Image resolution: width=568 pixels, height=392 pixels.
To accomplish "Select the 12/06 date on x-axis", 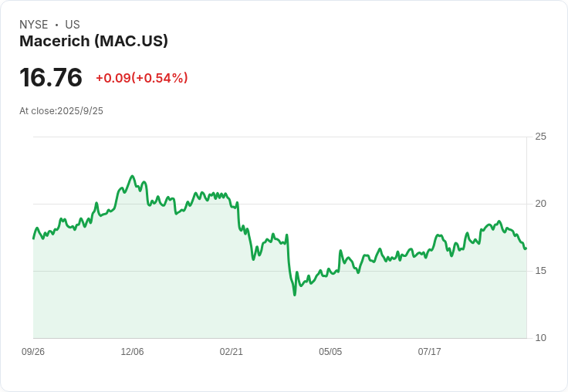I will (132, 352).
